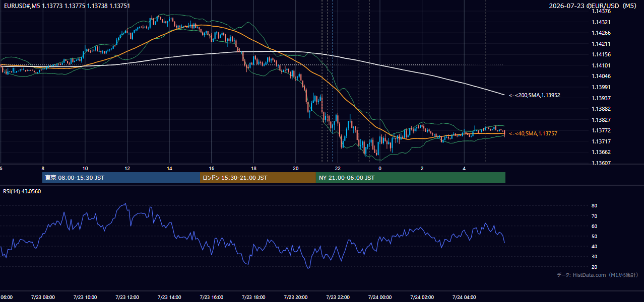The width and height of the screenshot is (644, 302).
Task: Click the RSI scale value 70
Action: [x=595, y=216]
